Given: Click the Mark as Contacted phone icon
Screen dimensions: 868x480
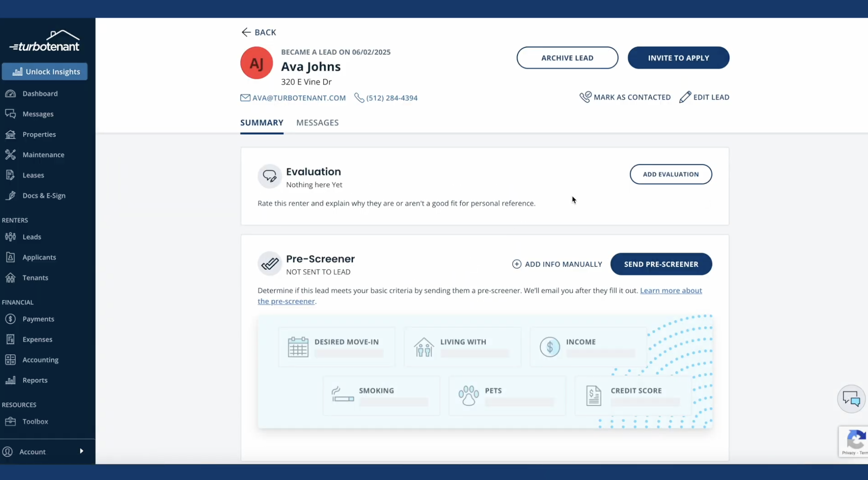Looking at the screenshot, I should (585, 97).
